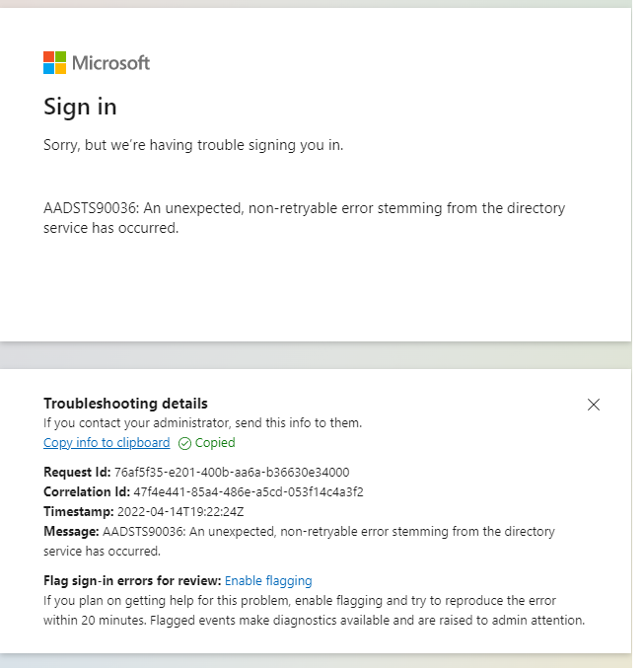Click the Correlation Id label
The image size is (644, 670).
coord(87,491)
